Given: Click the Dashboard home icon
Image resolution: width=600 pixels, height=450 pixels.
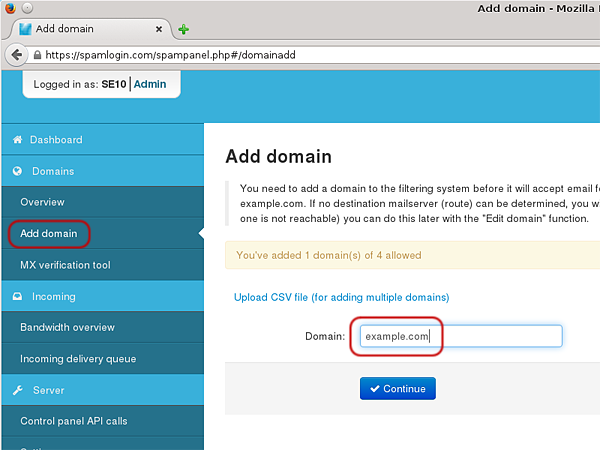Looking at the screenshot, I should [18, 140].
